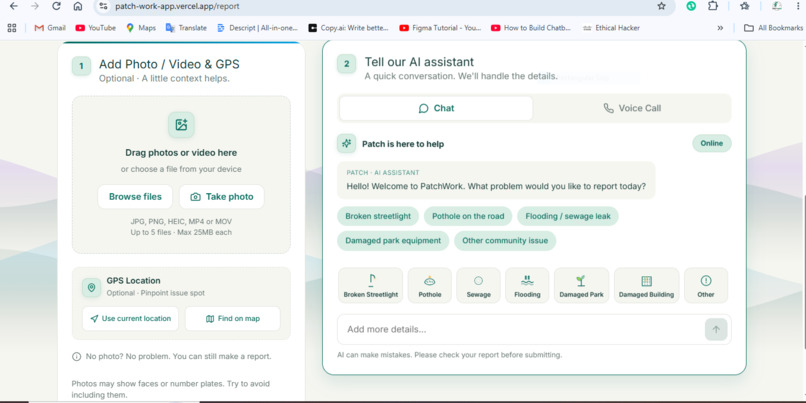Click the 'Drag photos or video here' text
Image resolution: width=806 pixels, height=403 pixels.
(181, 153)
